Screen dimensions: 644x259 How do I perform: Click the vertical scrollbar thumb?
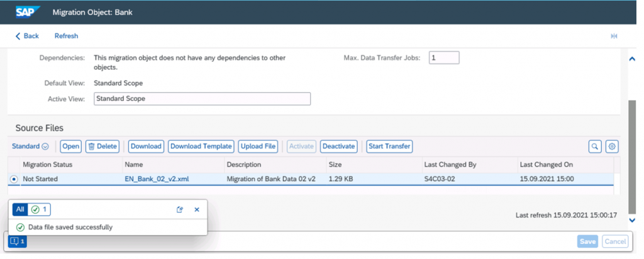pos(633,157)
